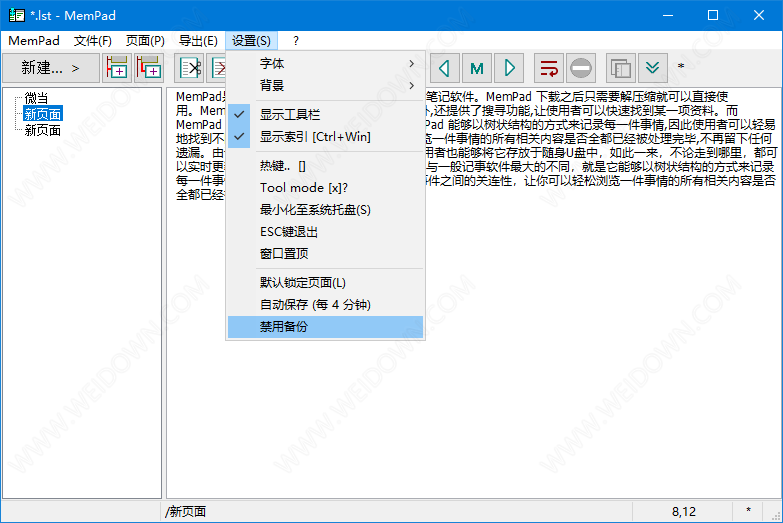Screen dimensions: 783x523
Task: Click the overlapping windows toolbar icon
Action: point(621,67)
